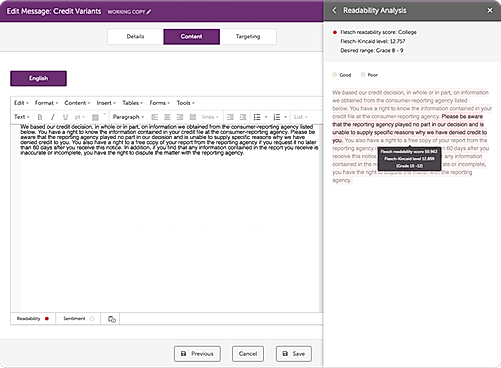Open the Text type dropdown

click(22, 117)
